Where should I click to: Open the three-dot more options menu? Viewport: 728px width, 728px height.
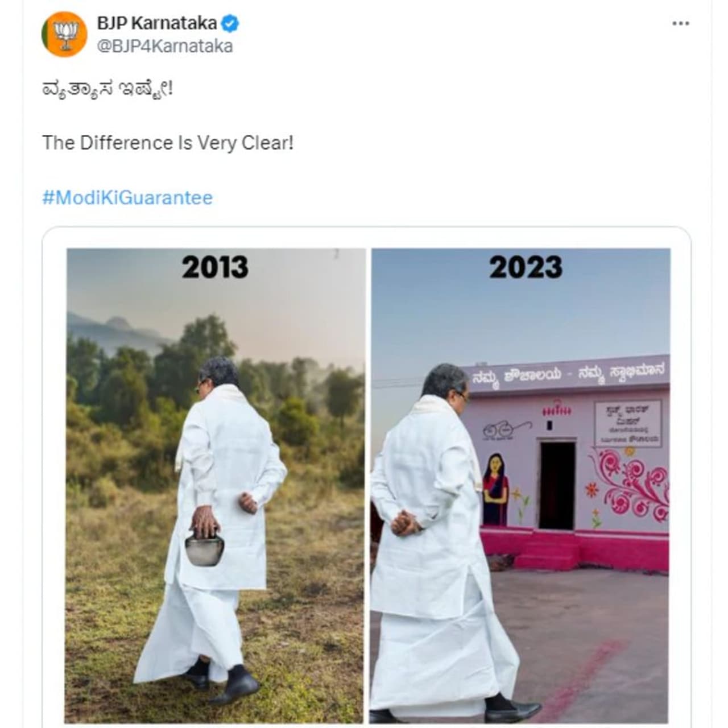(x=680, y=23)
